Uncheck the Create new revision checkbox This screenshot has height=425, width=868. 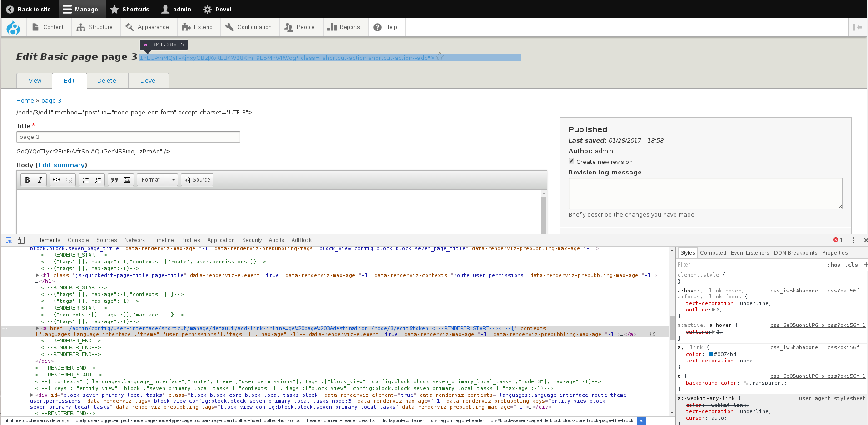tap(571, 161)
